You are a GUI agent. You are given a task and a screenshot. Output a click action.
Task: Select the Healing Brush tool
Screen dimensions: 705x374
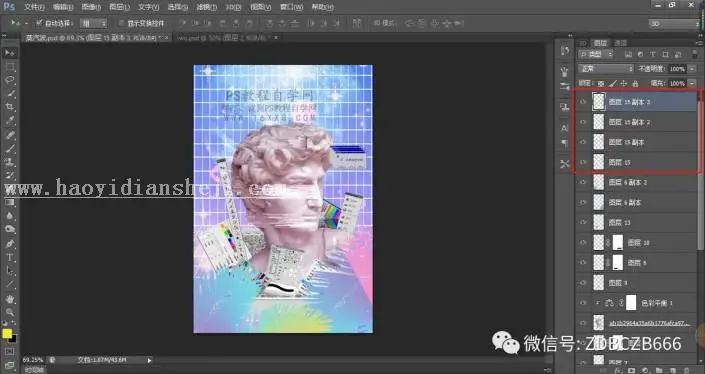click(9, 135)
